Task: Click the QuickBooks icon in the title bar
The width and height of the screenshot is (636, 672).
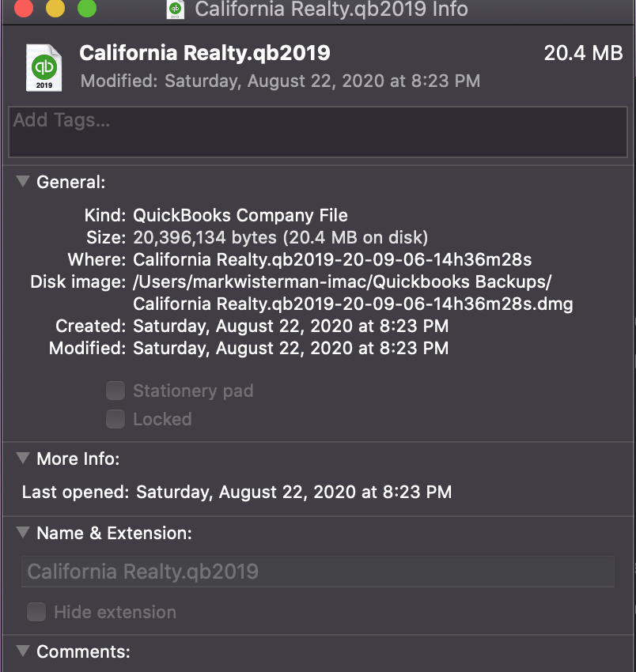Action: pyautogui.click(x=174, y=10)
